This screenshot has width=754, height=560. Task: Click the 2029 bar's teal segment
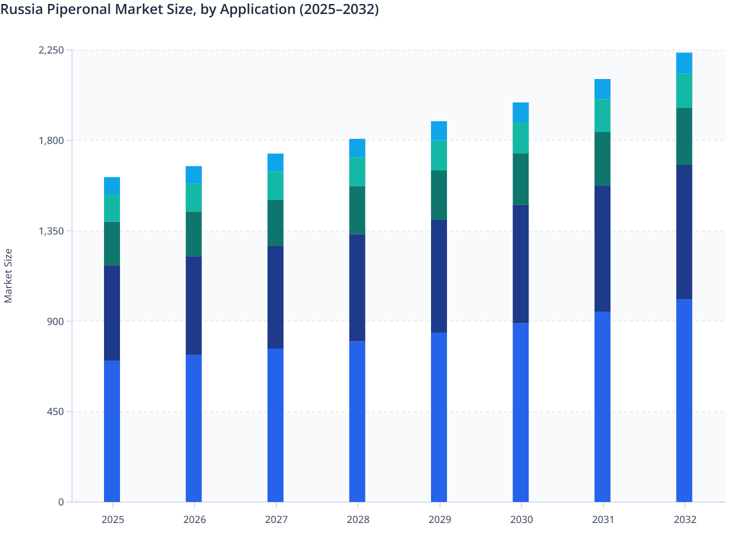click(439, 195)
